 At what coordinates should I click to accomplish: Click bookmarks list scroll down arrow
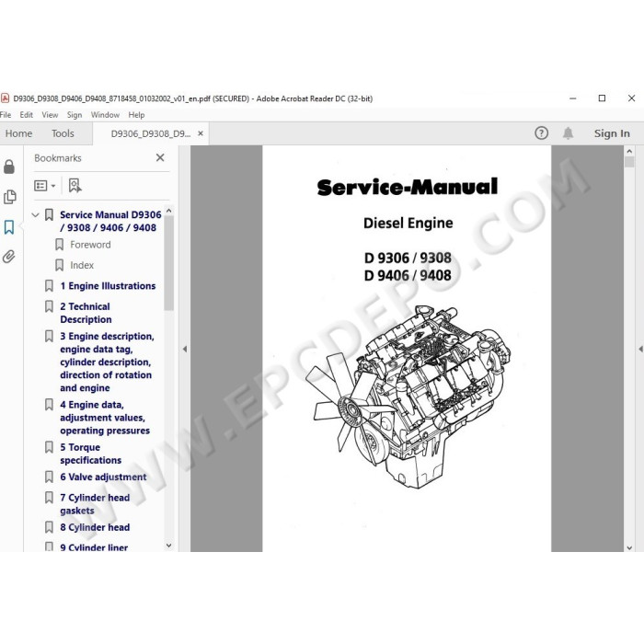coord(168,546)
